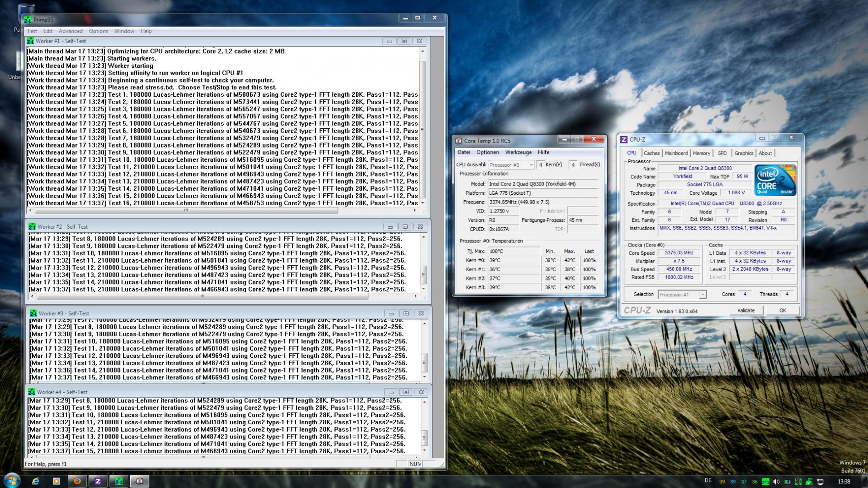
Task: Open the Optionen menu in Core Temp
Action: click(x=487, y=152)
